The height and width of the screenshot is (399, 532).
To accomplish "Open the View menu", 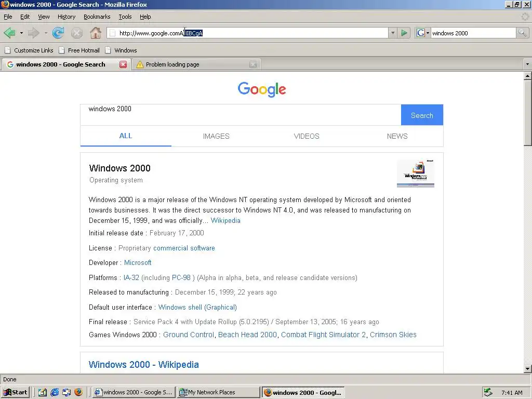I will (44, 17).
